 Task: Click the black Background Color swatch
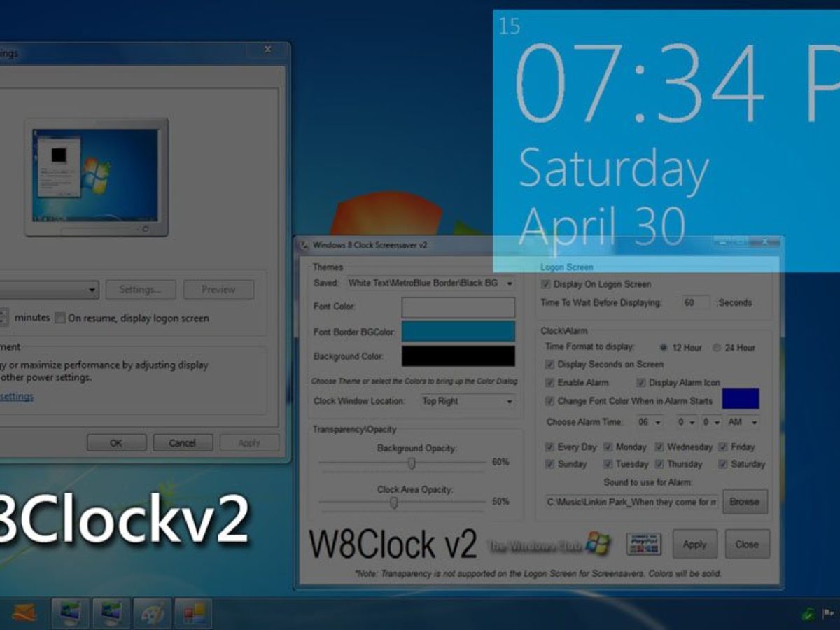point(458,356)
